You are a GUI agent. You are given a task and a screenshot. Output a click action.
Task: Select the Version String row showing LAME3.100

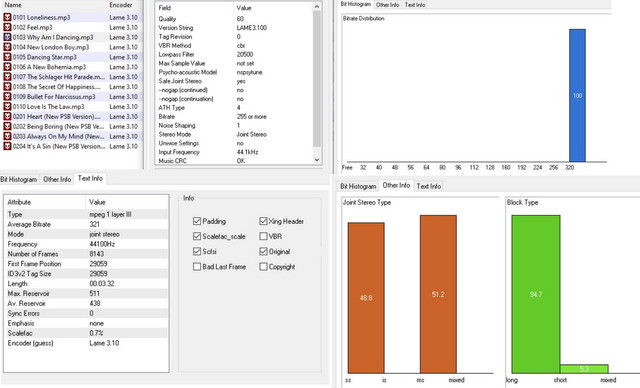point(234,28)
